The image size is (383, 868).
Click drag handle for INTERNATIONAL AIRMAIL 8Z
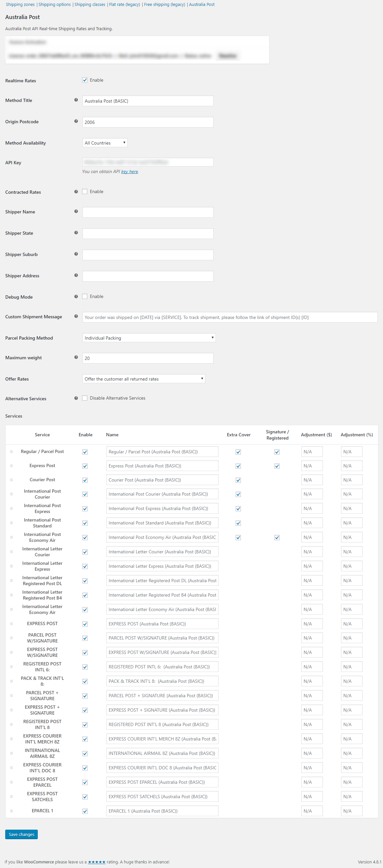(x=11, y=753)
